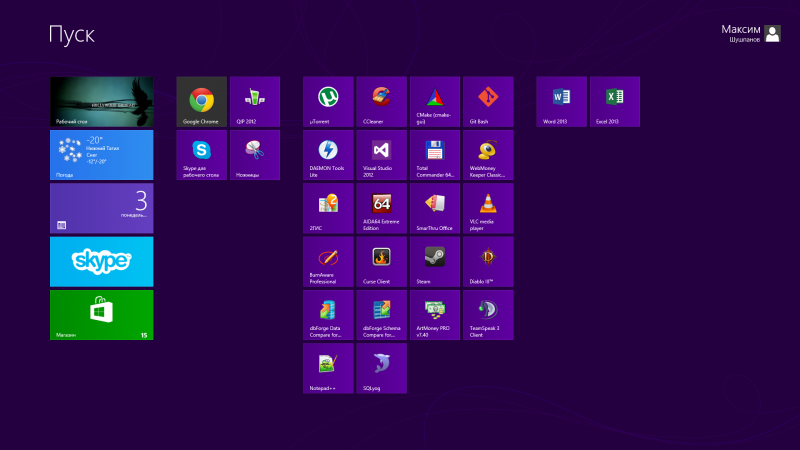Launch Total Commander 64 tile
The height and width of the screenshot is (450, 800).
point(435,155)
